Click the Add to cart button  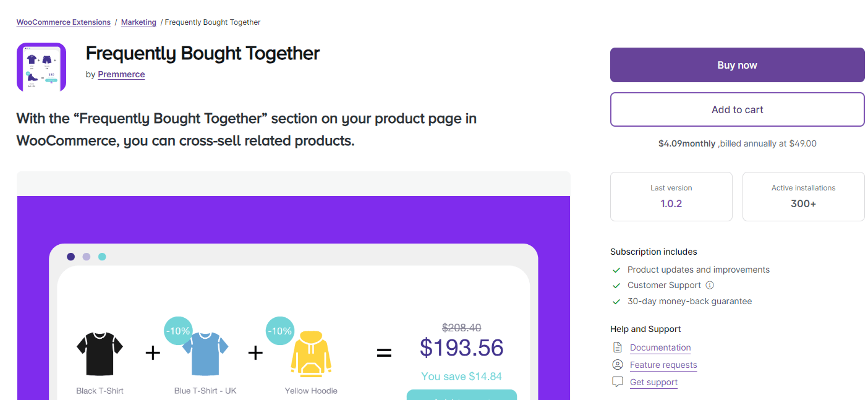point(737,109)
